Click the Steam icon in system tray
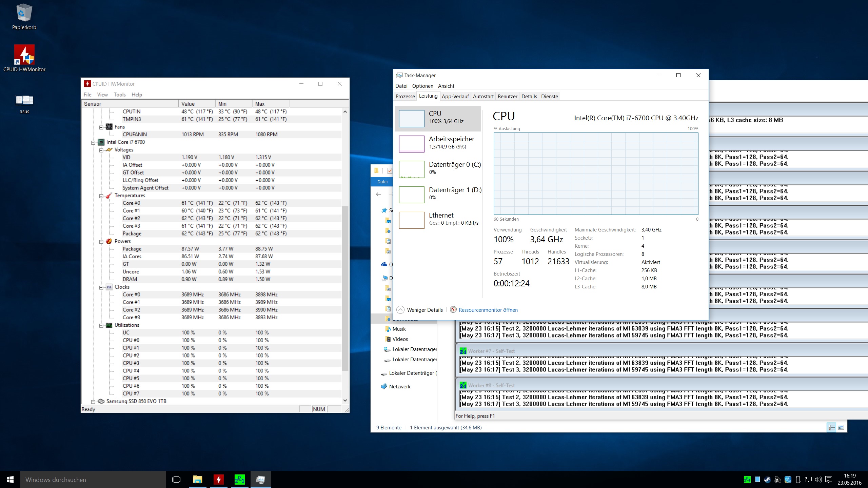Screen dimensions: 868x488 767,480
